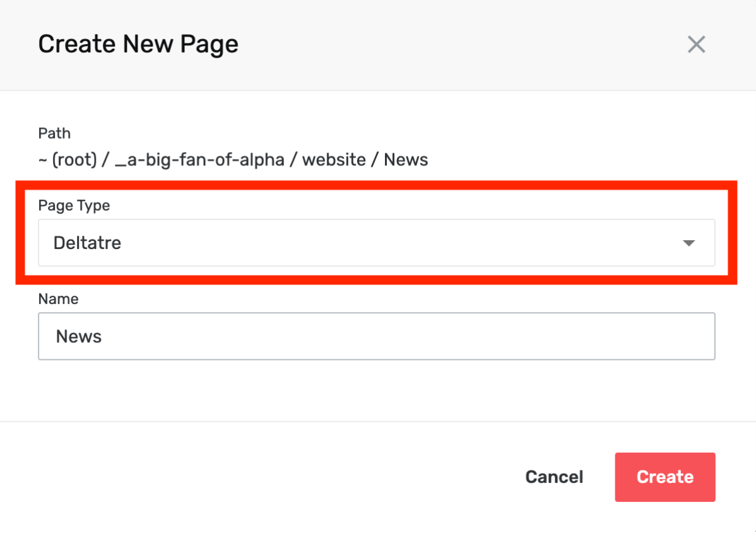
Task: Click the dropdown arrow beside Deltatre
Action: point(689,243)
